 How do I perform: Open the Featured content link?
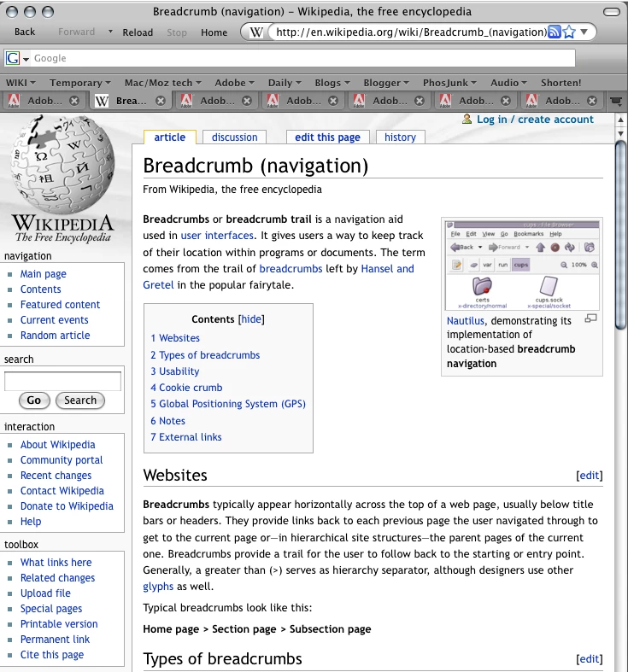point(60,305)
